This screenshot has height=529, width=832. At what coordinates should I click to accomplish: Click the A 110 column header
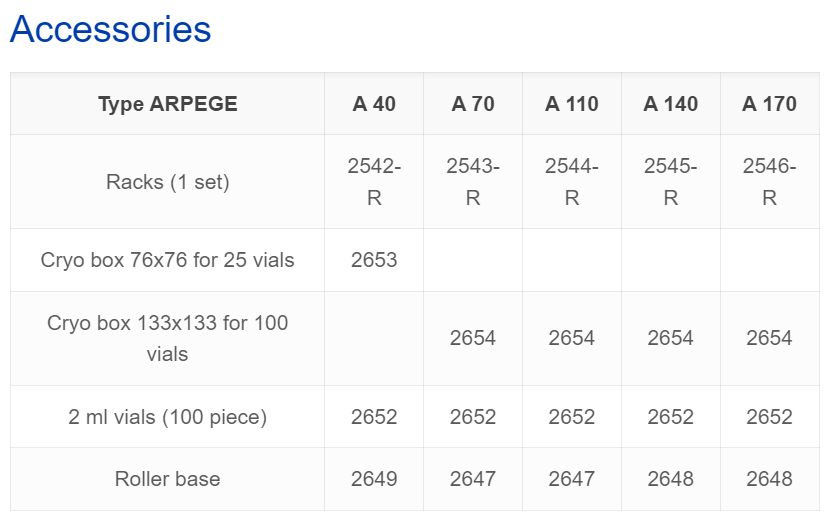(571, 104)
